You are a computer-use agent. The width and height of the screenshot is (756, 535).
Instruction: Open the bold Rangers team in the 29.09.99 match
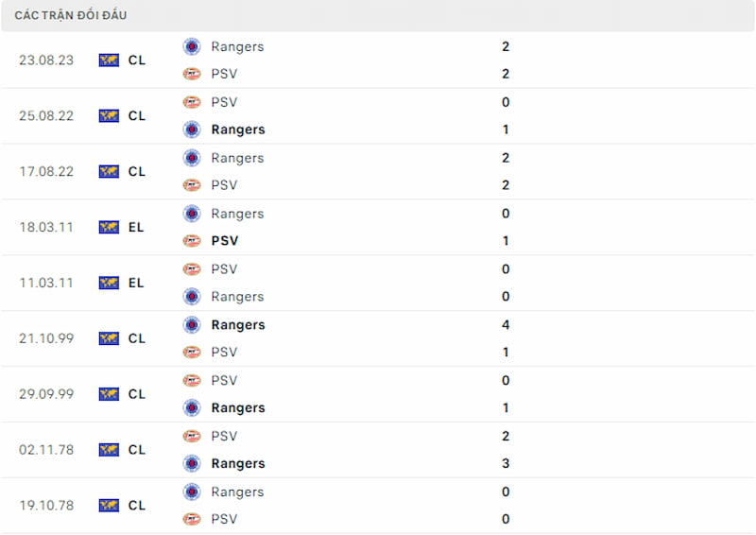click(238, 408)
